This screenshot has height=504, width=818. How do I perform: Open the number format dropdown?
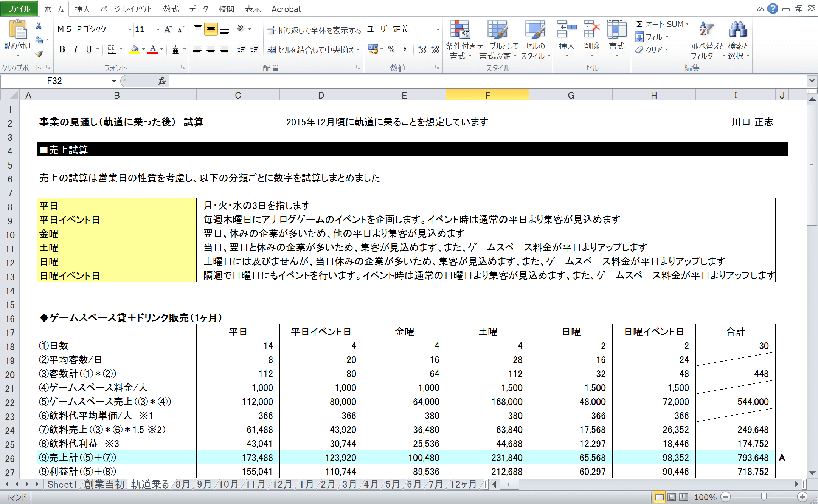[x=438, y=29]
